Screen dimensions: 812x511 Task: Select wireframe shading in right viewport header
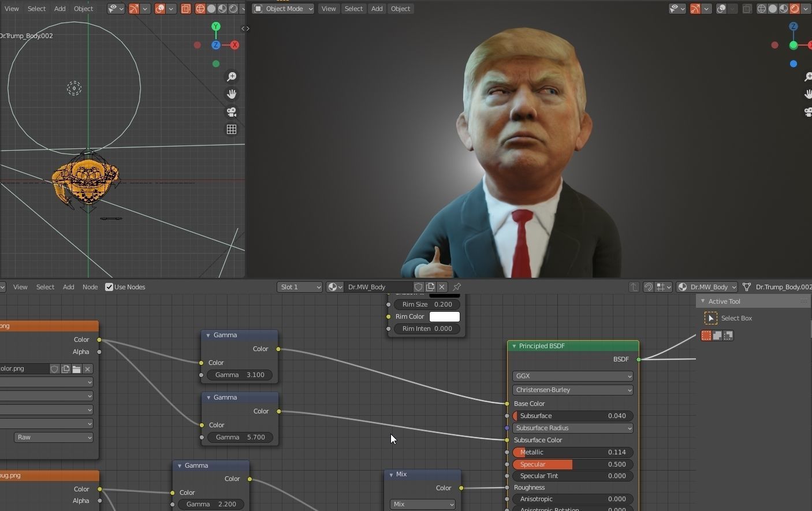[x=762, y=9]
